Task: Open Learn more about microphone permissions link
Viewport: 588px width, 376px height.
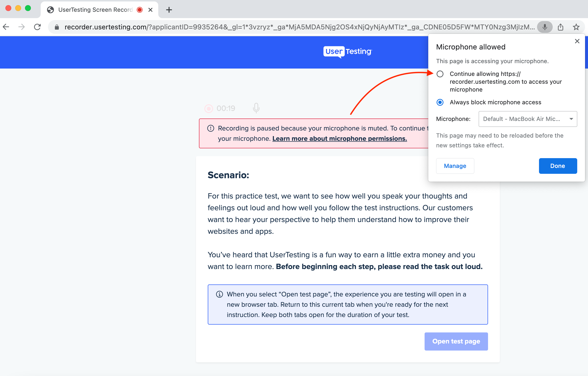Action: [x=340, y=139]
